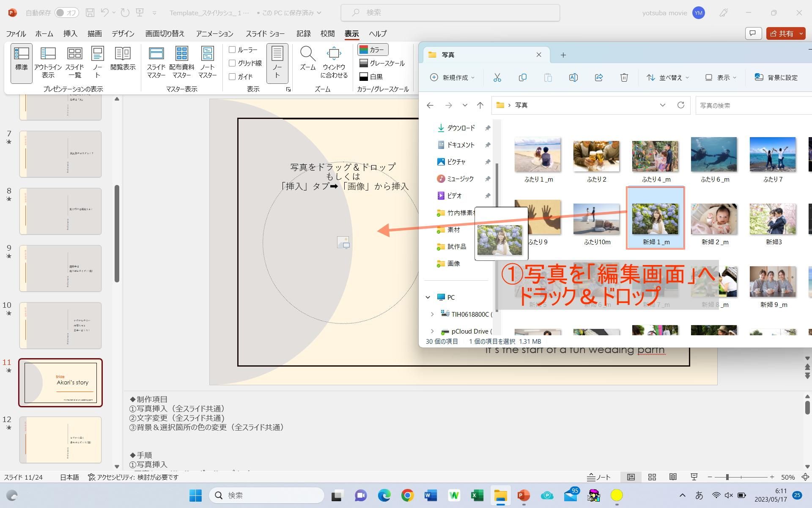Switch to the アニメーション tab
The width and height of the screenshot is (812, 508).
click(x=214, y=33)
